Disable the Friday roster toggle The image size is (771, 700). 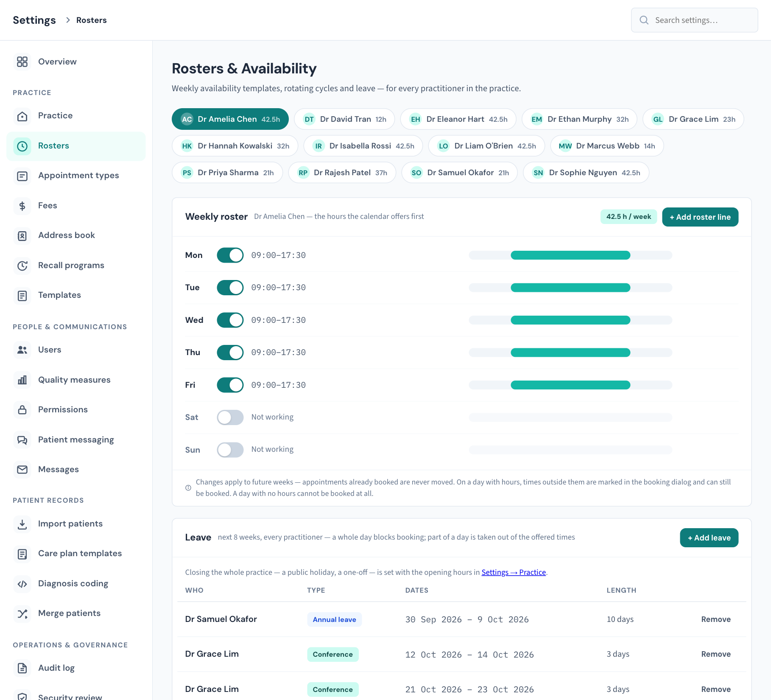point(230,385)
